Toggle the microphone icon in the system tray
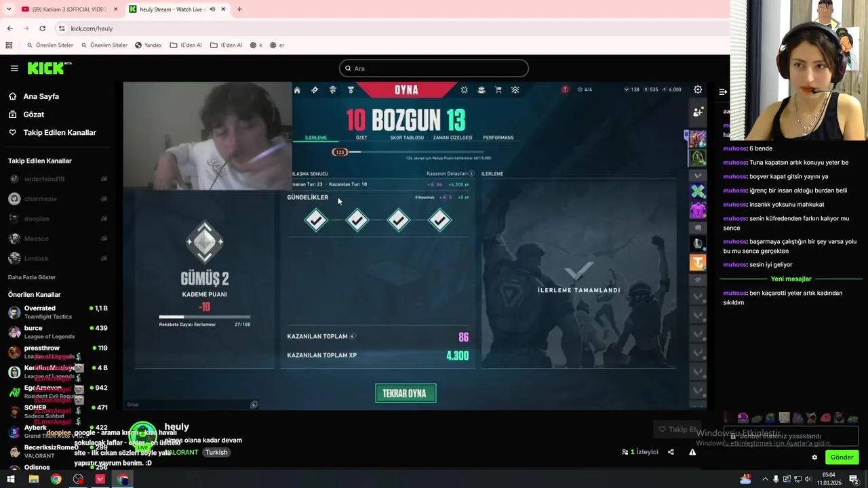The height and width of the screenshot is (488, 868). click(x=776, y=479)
